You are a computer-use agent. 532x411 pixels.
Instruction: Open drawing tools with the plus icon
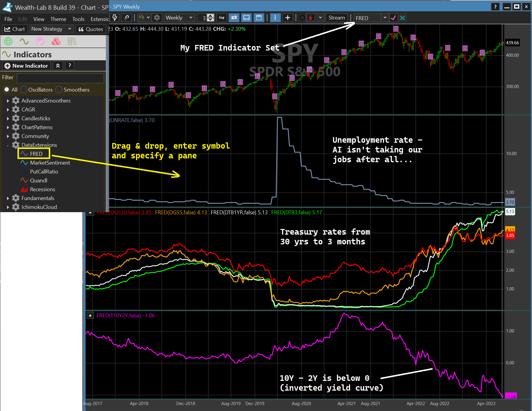(287, 18)
